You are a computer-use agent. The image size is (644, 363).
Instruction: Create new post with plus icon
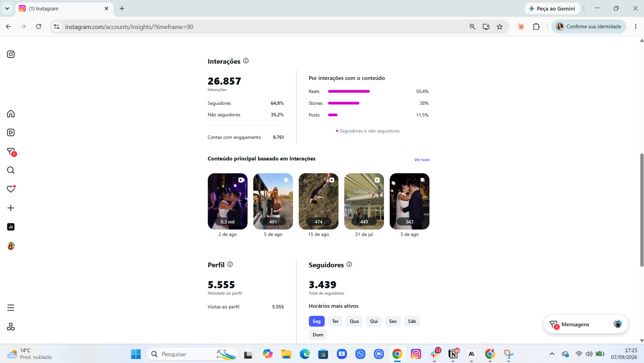click(11, 208)
